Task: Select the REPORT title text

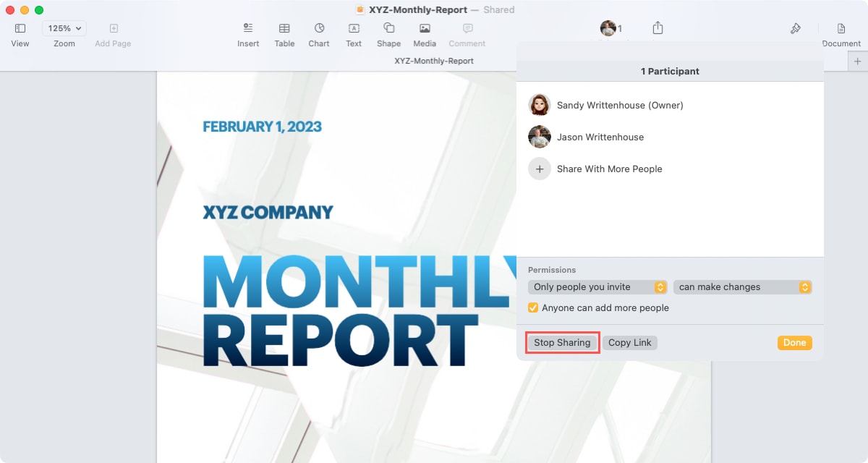Action: pyautogui.click(x=340, y=340)
